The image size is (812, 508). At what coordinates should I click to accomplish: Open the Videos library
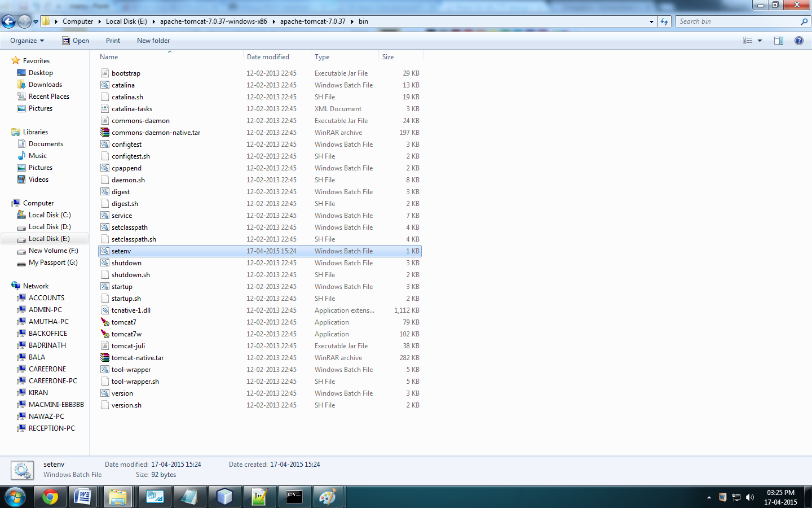click(x=38, y=179)
